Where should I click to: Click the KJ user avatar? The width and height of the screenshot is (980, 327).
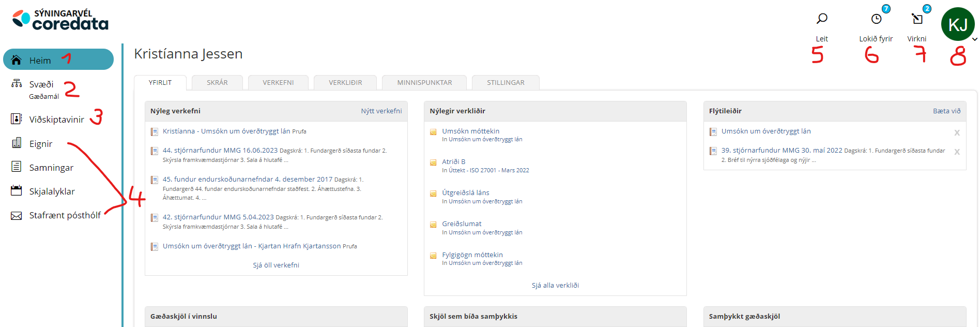pyautogui.click(x=957, y=24)
